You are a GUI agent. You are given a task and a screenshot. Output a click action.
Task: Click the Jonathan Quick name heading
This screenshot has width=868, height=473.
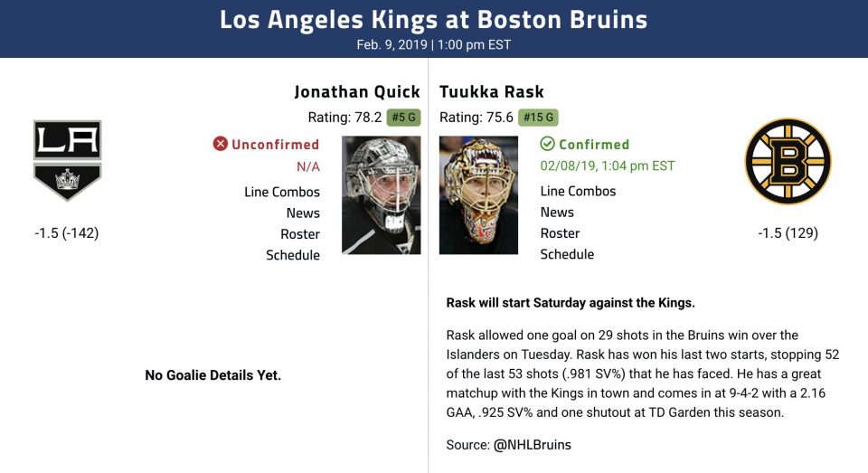coord(357,91)
